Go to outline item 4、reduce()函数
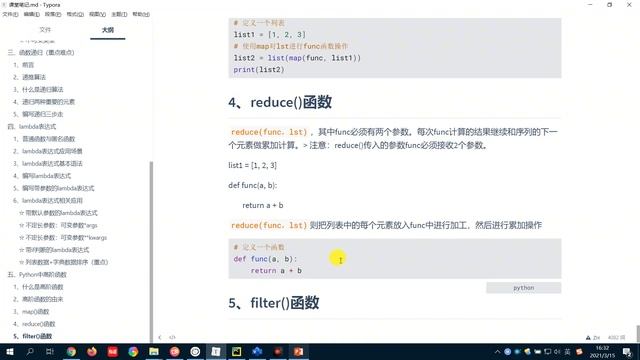This screenshot has width=640, height=360. click(34, 324)
